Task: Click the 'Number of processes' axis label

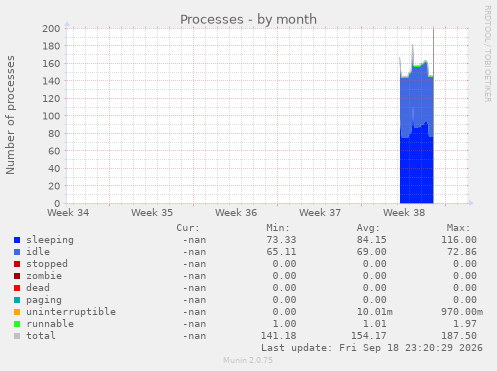Action: tap(10, 115)
